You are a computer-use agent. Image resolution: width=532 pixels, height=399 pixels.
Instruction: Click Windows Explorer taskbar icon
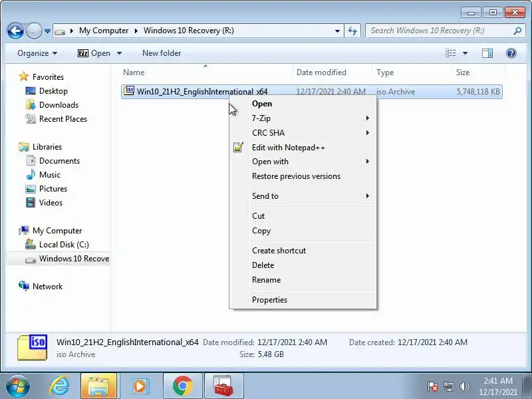point(98,386)
